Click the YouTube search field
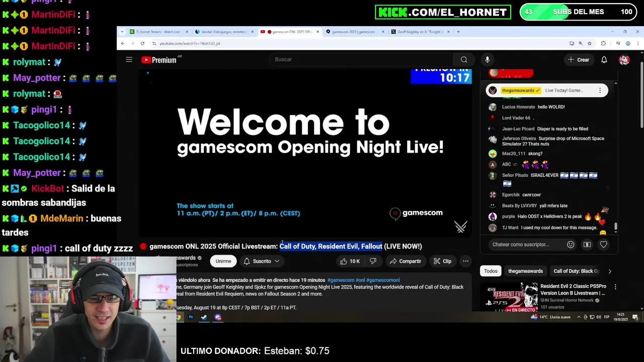Viewport: 644px width, 362px height. click(x=362, y=59)
